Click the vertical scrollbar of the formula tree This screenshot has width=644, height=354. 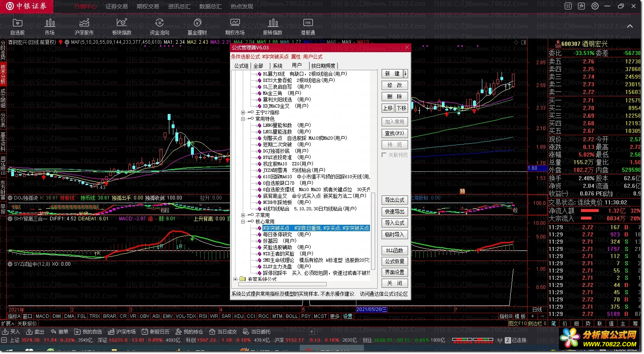click(373, 231)
